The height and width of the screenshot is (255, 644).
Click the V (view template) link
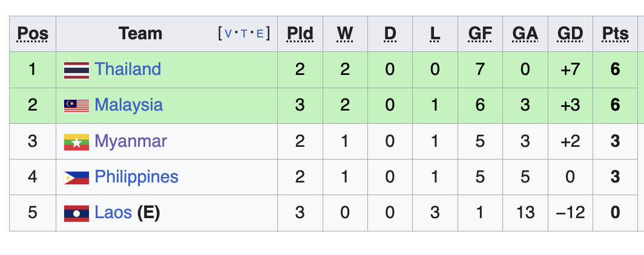(228, 34)
